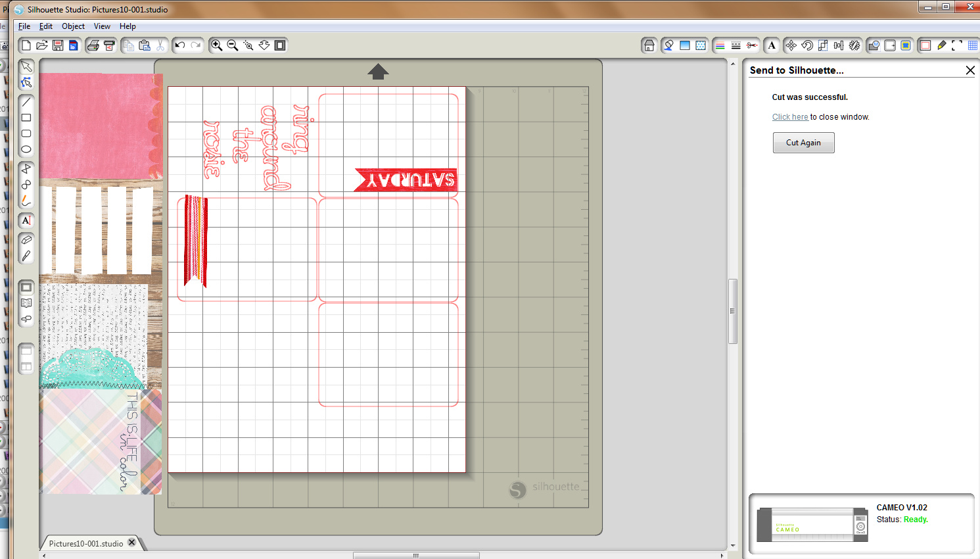Viewport: 980px width, 559px height.
Task: Toggle Fit to Window view
Action: 280,45
